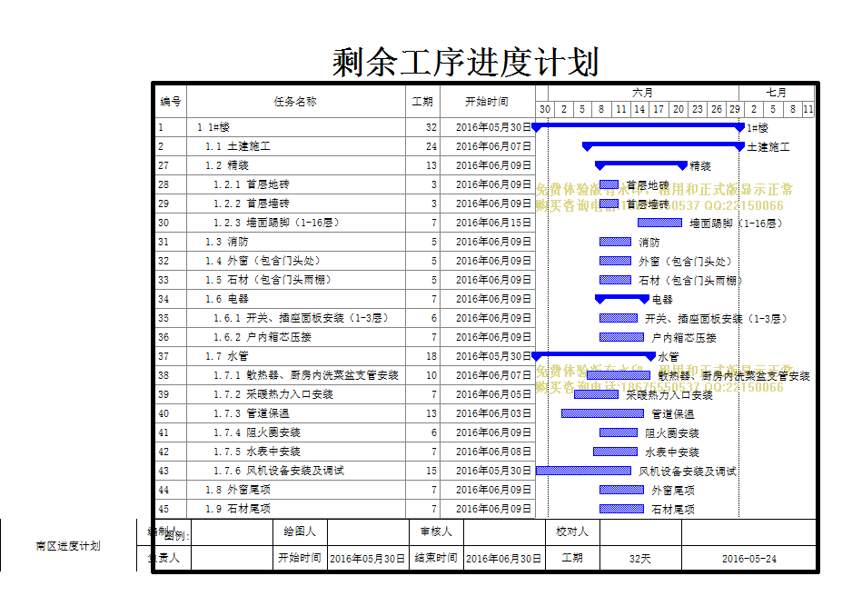862x616 pixels.
Task: Click the 精装 summary Gantt bar
Action: (641, 164)
